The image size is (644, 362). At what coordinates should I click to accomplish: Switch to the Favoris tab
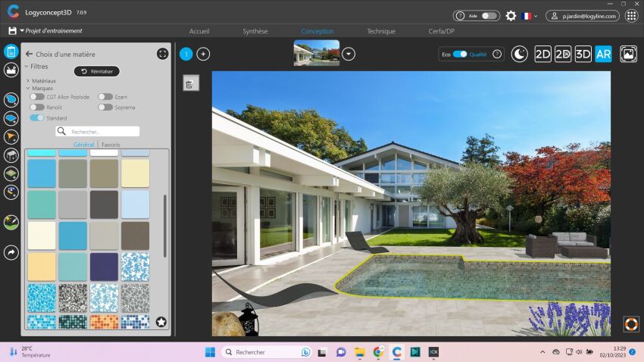[x=111, y=144]
